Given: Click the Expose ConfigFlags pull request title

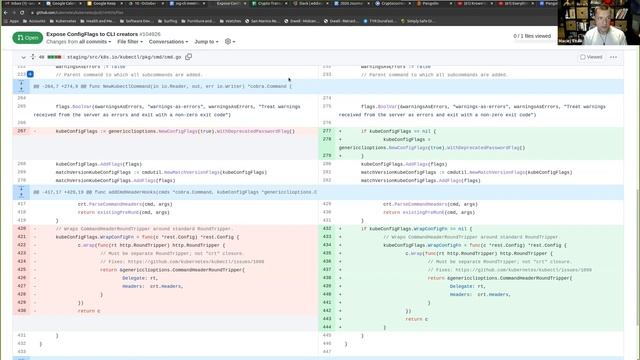Looking at the screenshot, I should pyautogui.click(x=92, y=34).
